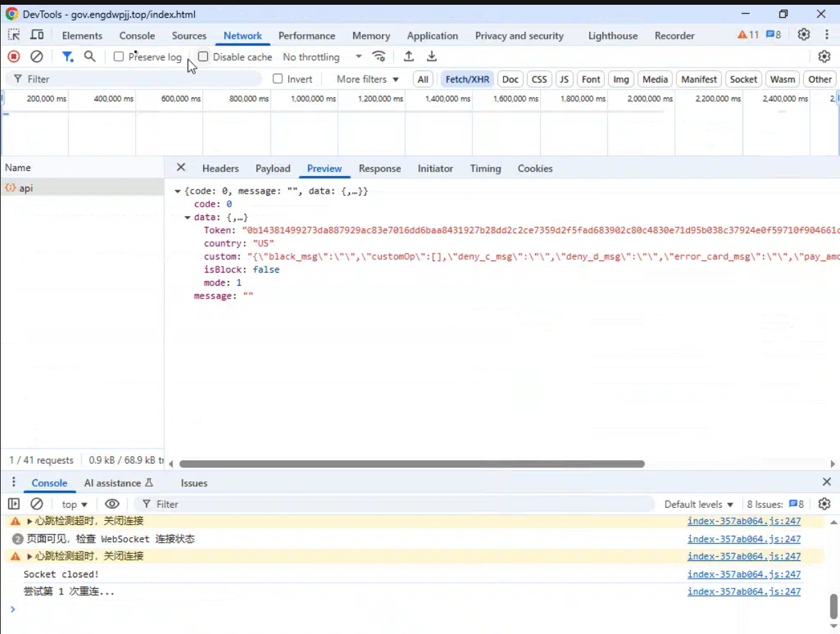Toggle the Font filter
840x634 pixels.
(591, 79)
